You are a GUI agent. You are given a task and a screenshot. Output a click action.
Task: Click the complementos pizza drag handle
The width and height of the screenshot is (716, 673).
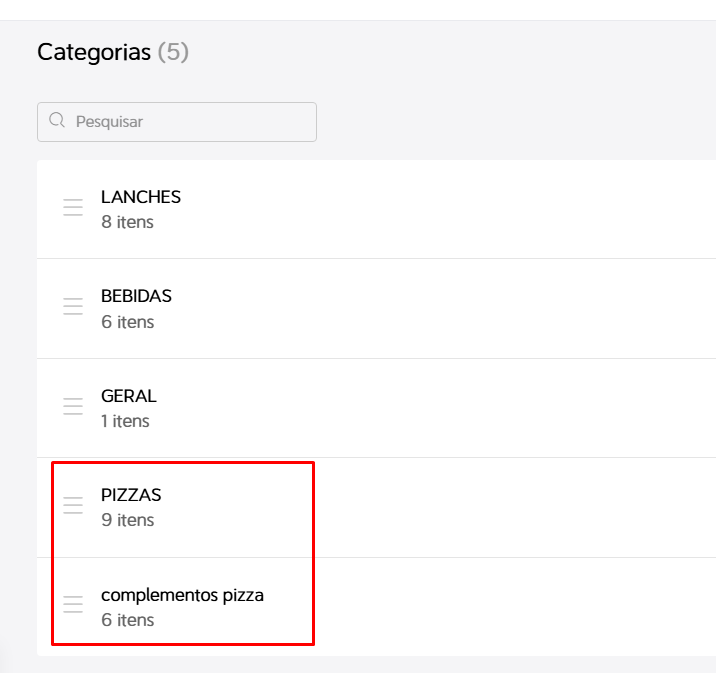(73, 605)
